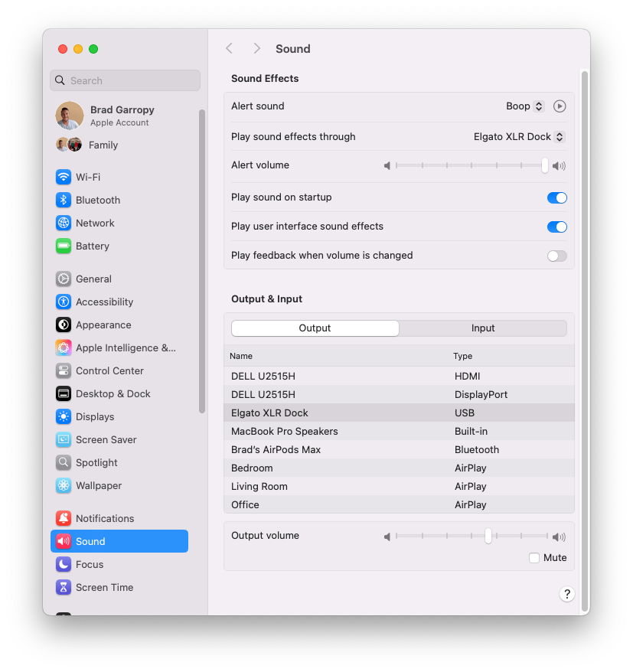
Task: Open the Displays icon
Action: [x=64, y=416]
